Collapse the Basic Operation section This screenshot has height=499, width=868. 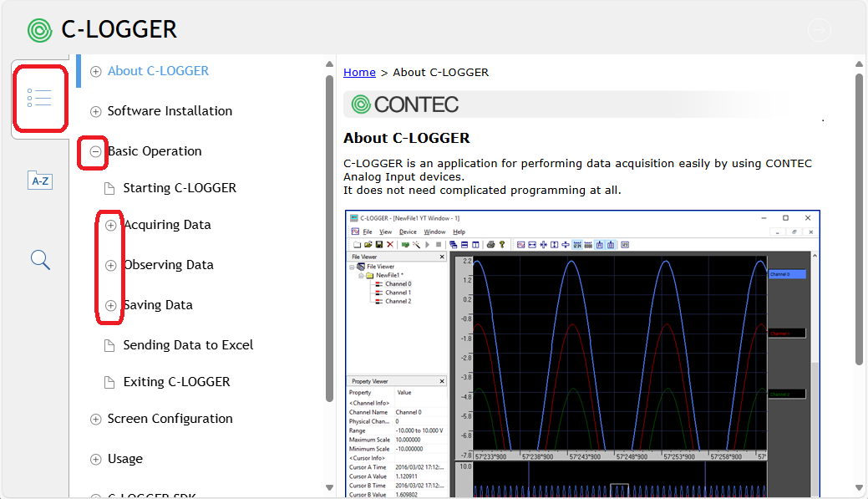[95, 151]
